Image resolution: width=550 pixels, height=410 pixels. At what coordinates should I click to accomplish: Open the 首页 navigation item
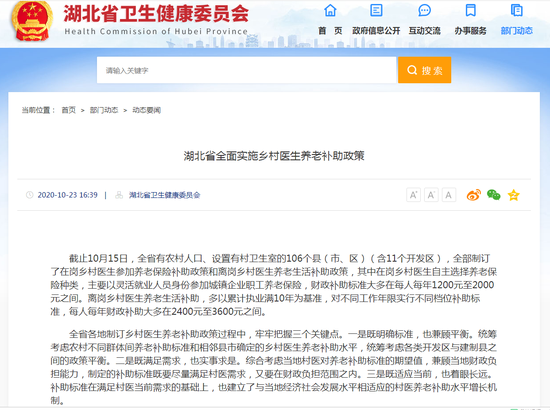pos(330,31)
